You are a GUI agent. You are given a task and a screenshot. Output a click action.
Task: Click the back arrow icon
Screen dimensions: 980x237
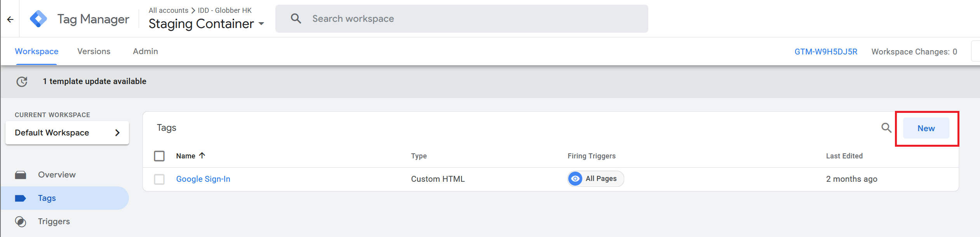click(10, 19)
